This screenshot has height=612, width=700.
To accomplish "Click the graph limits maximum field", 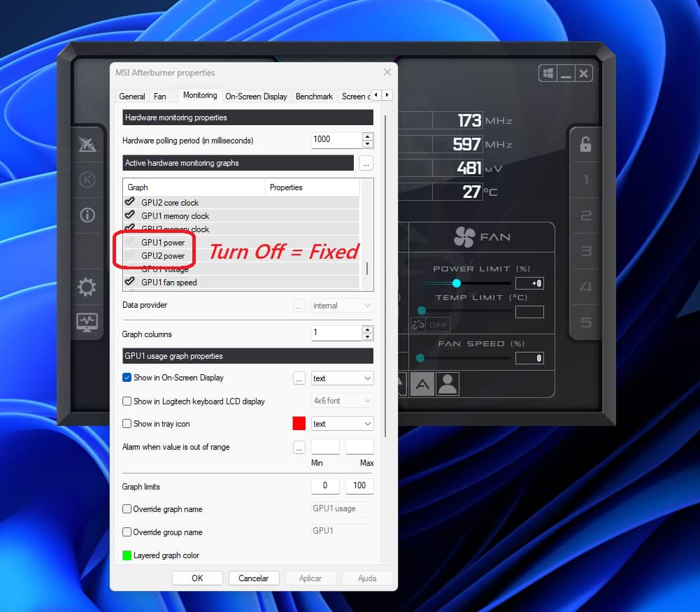I will pos(359,485).
